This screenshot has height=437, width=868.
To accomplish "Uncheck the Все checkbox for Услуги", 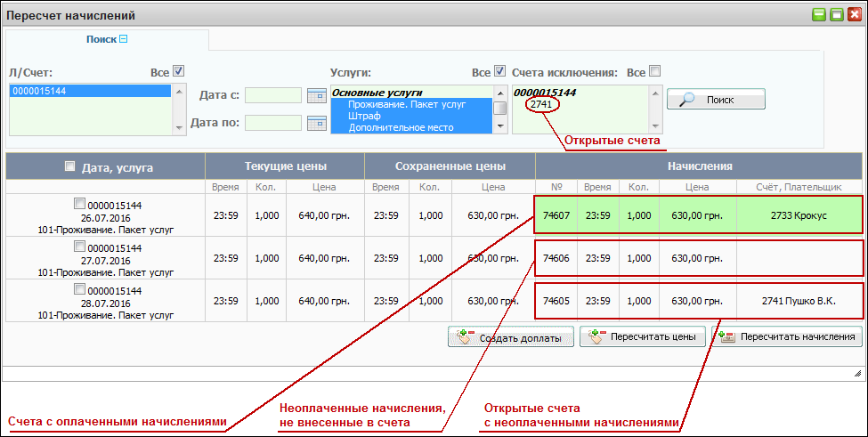I will (499, 71).
